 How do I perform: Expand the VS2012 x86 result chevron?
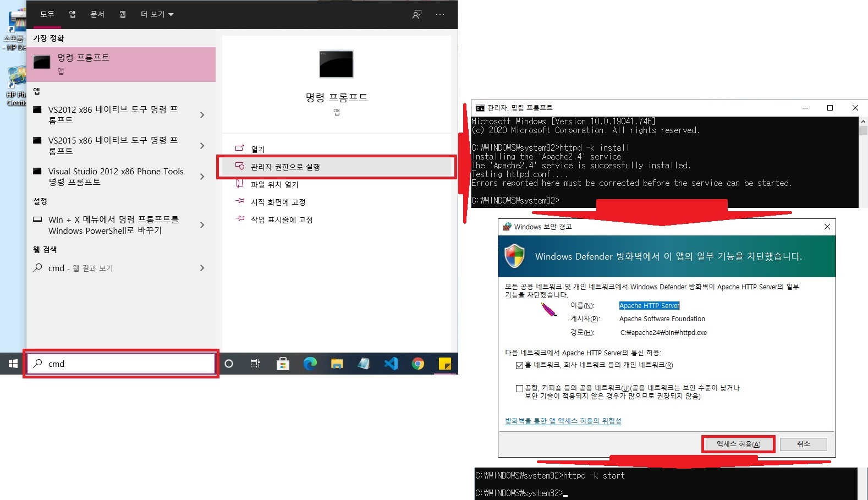(x=202, y=115)
